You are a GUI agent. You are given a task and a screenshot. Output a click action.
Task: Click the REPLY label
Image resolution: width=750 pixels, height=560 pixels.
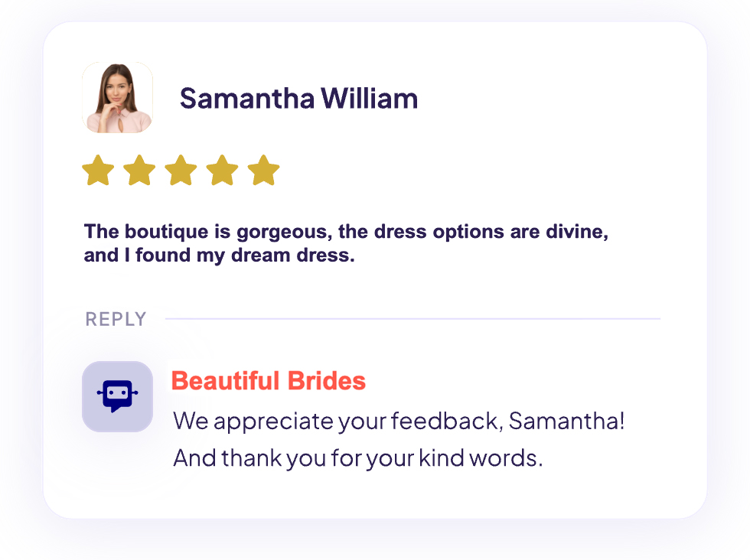(116, 319)
